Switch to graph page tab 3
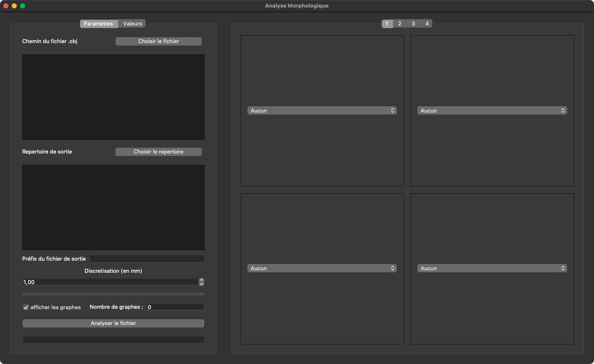594x364 pixels. [413, 24]
